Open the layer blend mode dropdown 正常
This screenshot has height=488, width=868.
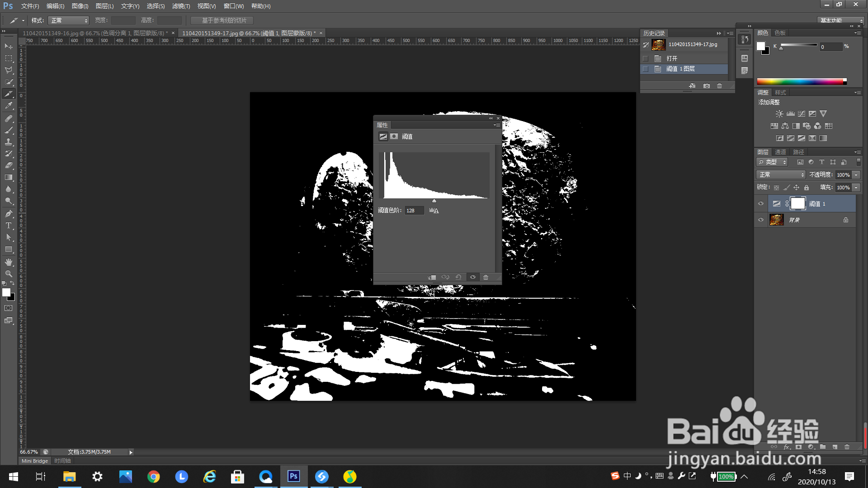pos(781,175)
